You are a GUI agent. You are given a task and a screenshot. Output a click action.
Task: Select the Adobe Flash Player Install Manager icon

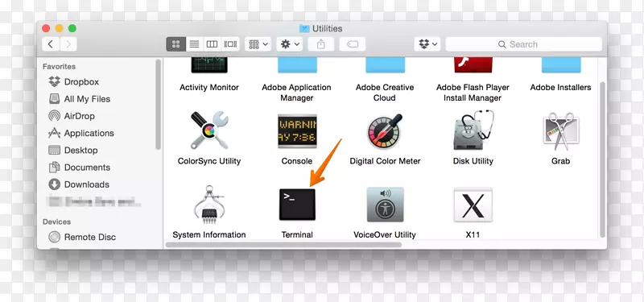(473, 65)
